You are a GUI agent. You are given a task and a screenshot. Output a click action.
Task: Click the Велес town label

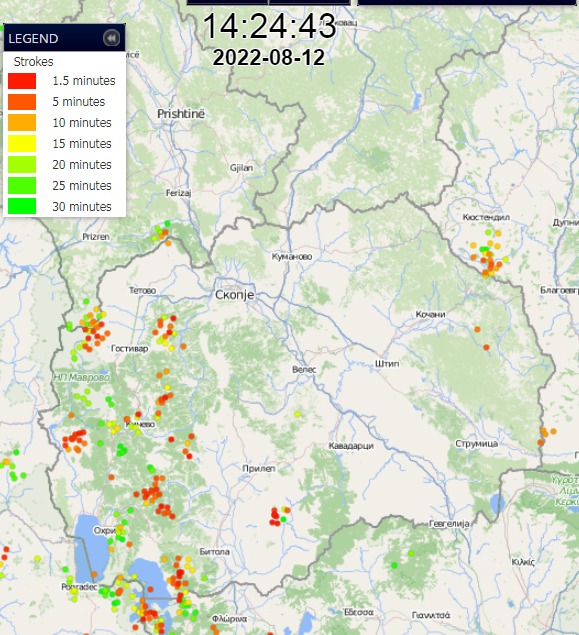[304, 369]
